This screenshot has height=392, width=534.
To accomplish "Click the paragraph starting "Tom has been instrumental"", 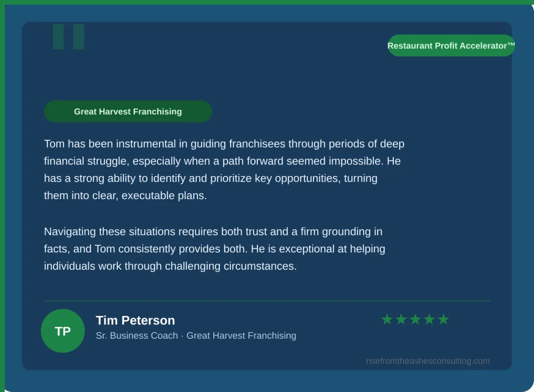I will click(x=222, y=170).
